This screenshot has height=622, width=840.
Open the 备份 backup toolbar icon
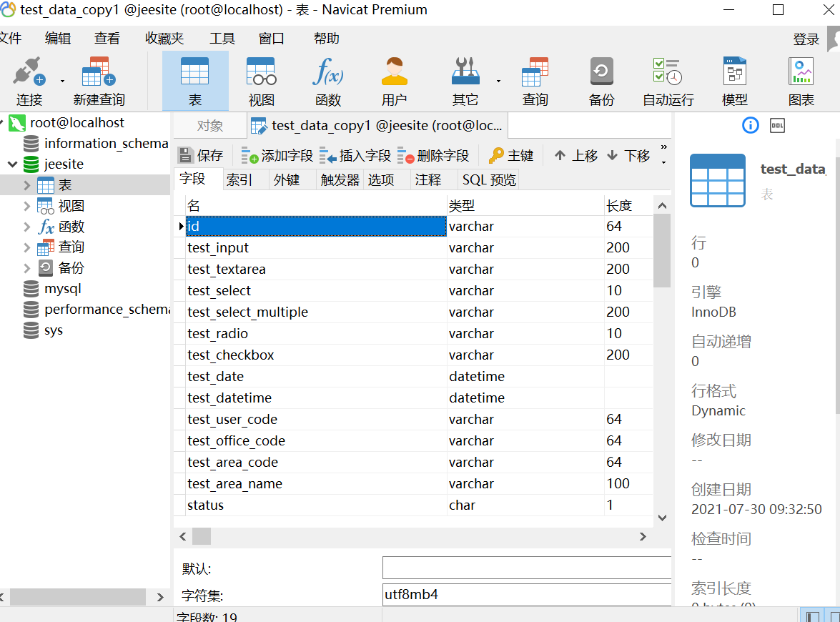602,82
